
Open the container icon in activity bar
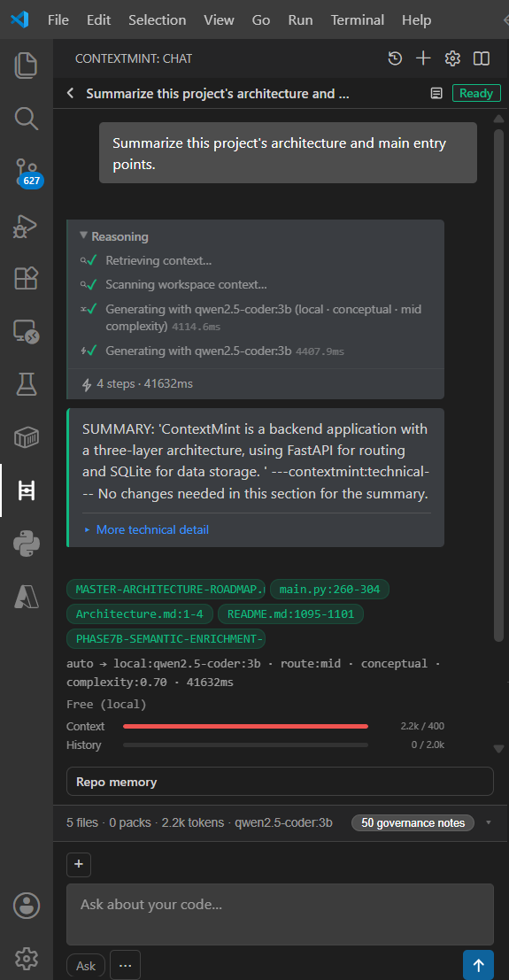pyautogui.click(x=27, y=438)
